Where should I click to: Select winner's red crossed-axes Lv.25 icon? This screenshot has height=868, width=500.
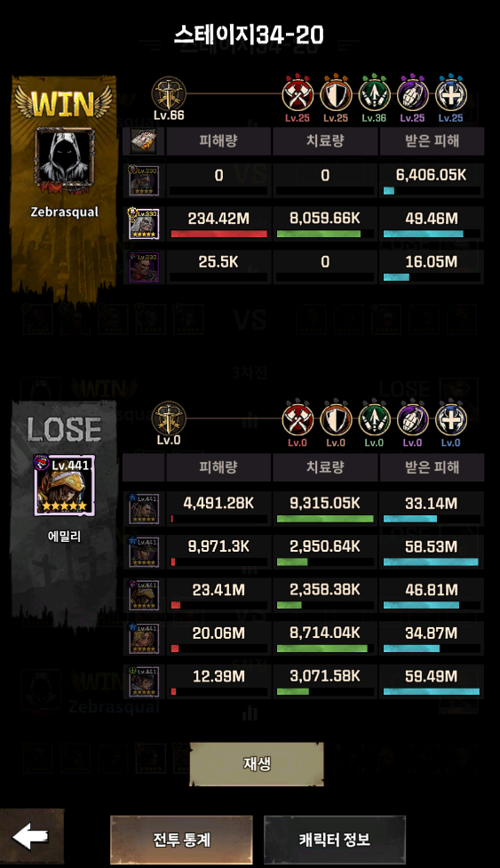coord(298,95)
